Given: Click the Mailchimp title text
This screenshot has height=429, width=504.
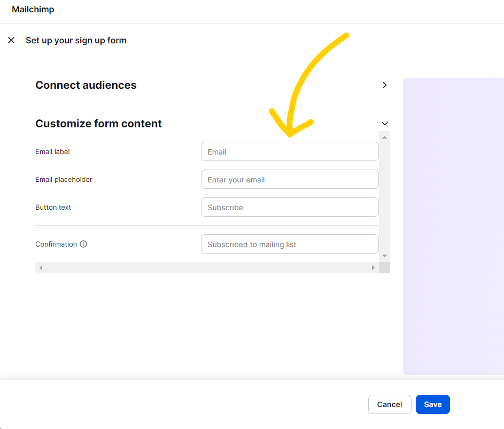Looking at the screenshot, I should point(33,9).
